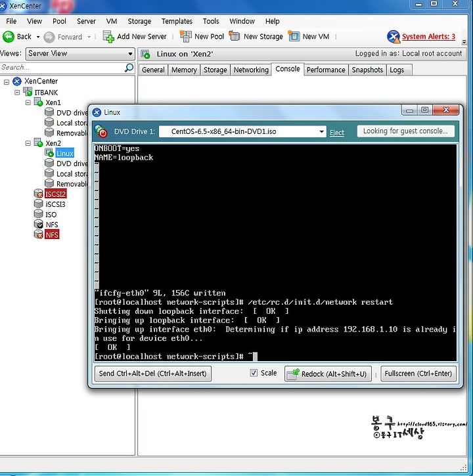473x476 pixels.
Task: Click the grey Forward arrow icon
Action: pos(49,37)
